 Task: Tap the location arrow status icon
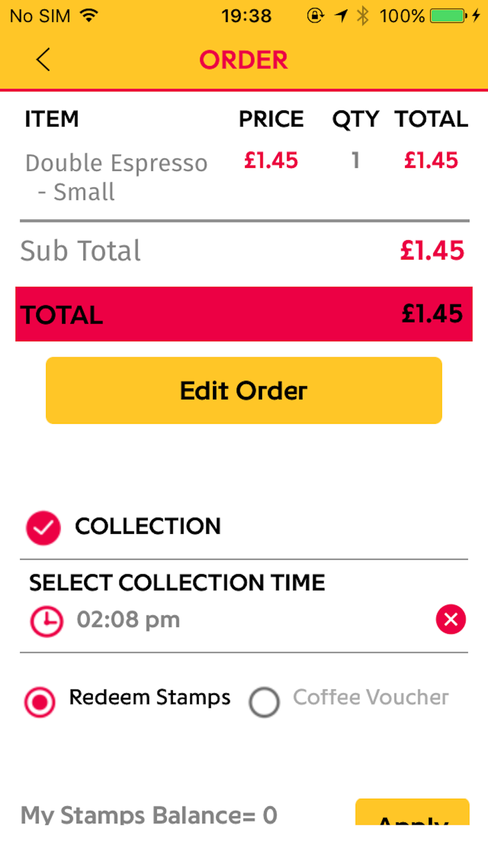coord(341,16)
